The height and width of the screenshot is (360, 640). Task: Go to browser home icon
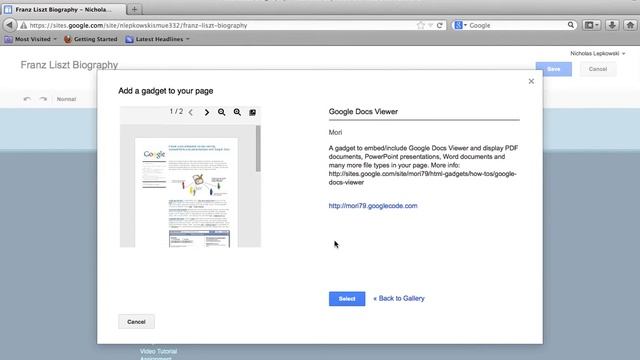pos(630,25)
